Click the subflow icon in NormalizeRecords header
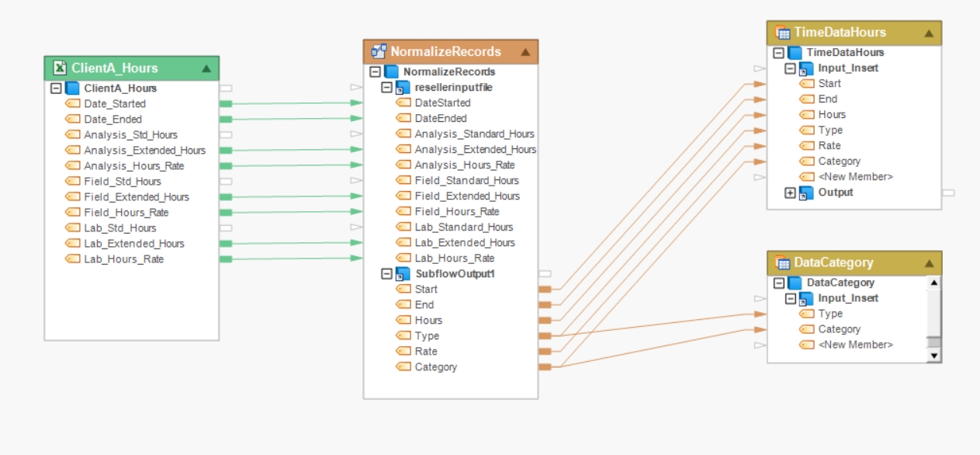980x455 pixels. pyautogui.click(x=379, y=51)
